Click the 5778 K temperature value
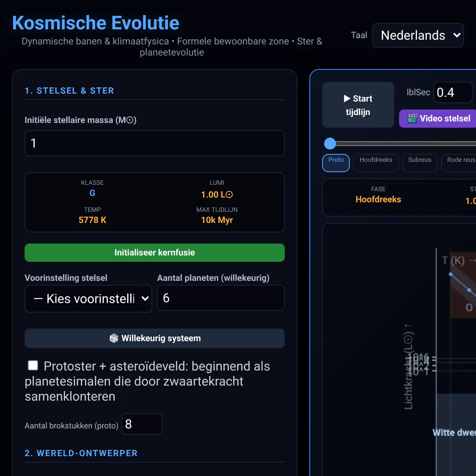476x476 pixels. 92,220
